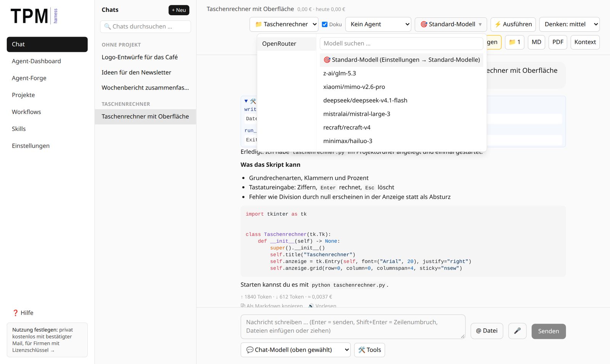This screenshot has width=610, height=364.
Task: Click the target icon on Standard-Modell button
Action: [424, 24]
